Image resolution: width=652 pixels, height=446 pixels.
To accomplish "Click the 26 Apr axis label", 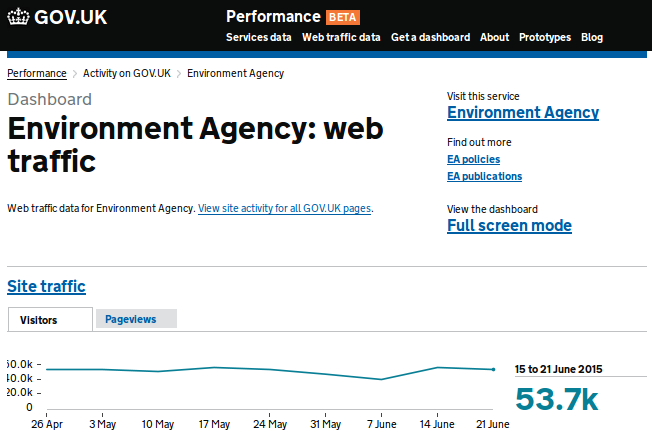I will [x=47, y=424].
